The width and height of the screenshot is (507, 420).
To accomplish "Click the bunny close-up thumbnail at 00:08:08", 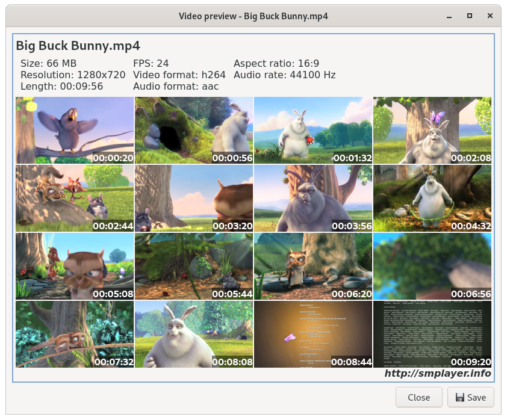I will tap(194, 335).
